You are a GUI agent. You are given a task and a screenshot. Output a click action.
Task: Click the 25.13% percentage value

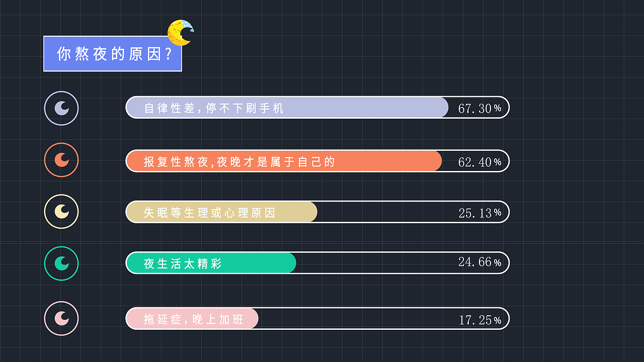point(479,213)
